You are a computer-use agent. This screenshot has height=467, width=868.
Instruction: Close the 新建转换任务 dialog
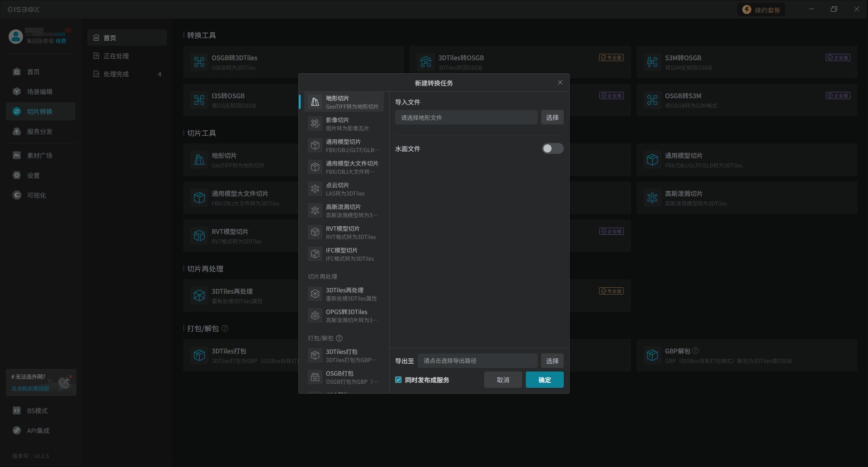560,83
